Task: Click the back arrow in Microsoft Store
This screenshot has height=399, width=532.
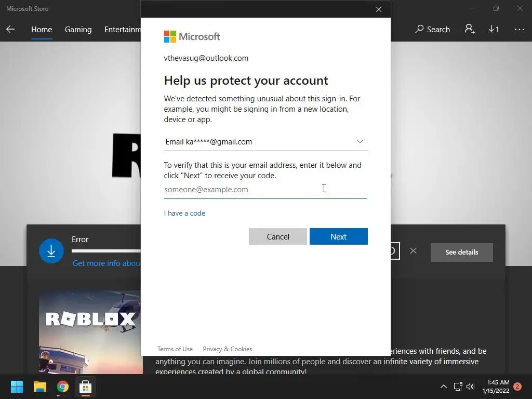Action: [10, 30]
